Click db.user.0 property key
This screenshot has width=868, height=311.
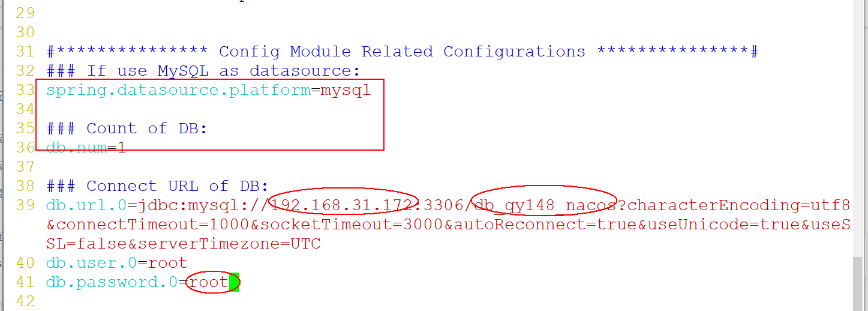coord(91,263)
